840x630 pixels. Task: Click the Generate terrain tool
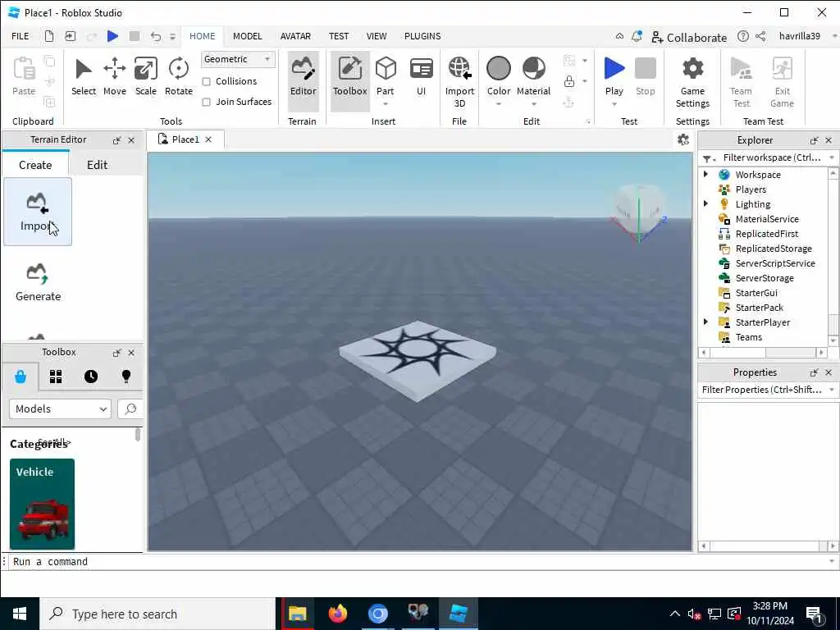[x=38, y=283]
